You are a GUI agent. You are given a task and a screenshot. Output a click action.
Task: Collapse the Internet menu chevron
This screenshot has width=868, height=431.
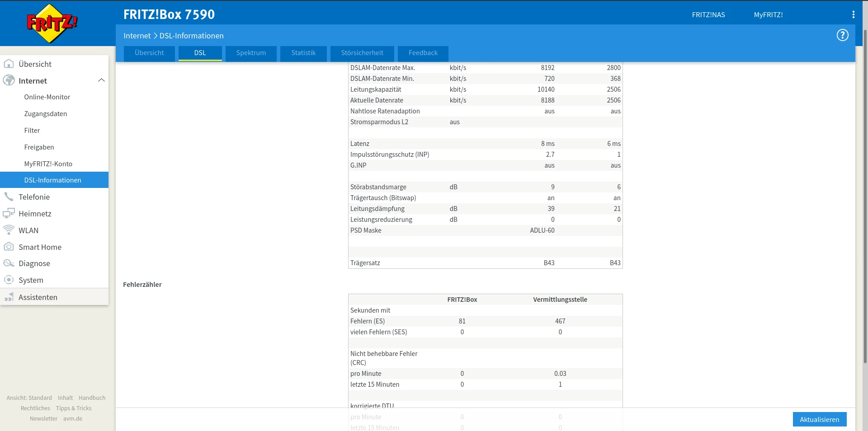point(101,80)
